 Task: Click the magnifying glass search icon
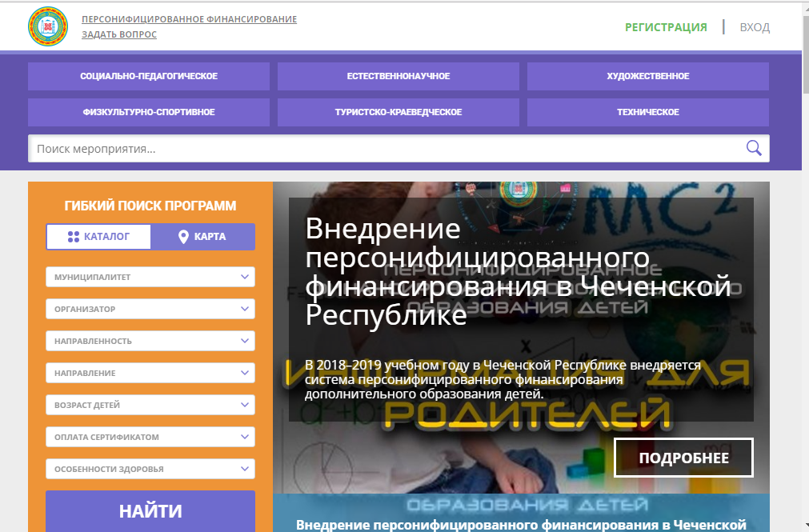click(753, 148)
